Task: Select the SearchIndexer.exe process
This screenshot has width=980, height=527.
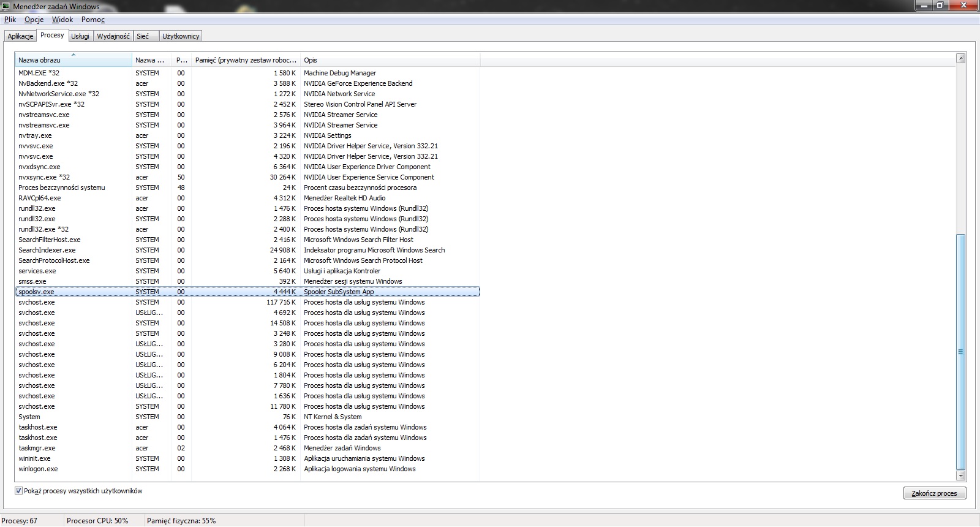Action: point(47,250)
